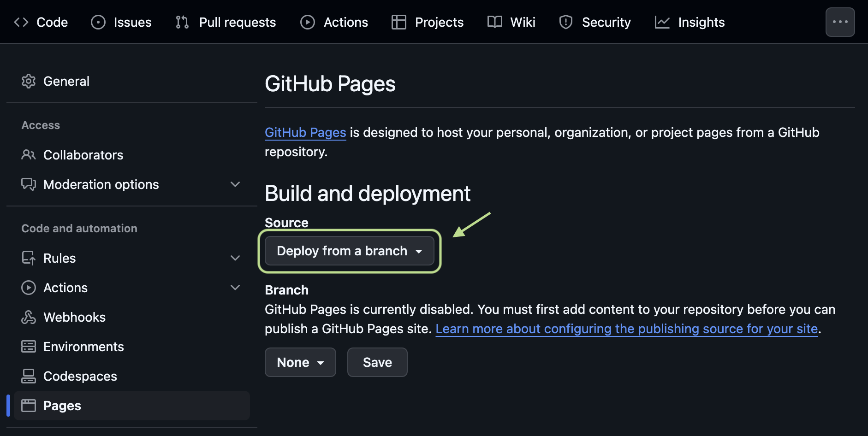Viewport: 868px width, 436px height.
Task: Follow the GitHub Pages link
Action: (305, 133)
